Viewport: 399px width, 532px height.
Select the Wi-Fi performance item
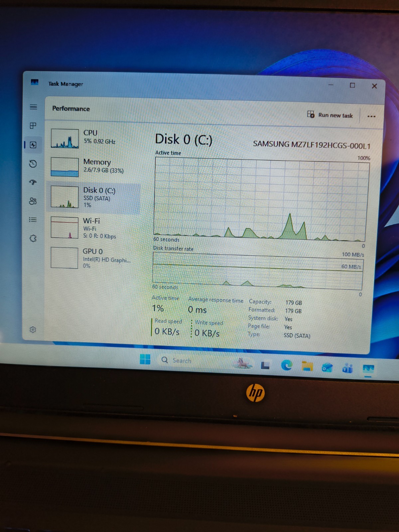(94, 228)
